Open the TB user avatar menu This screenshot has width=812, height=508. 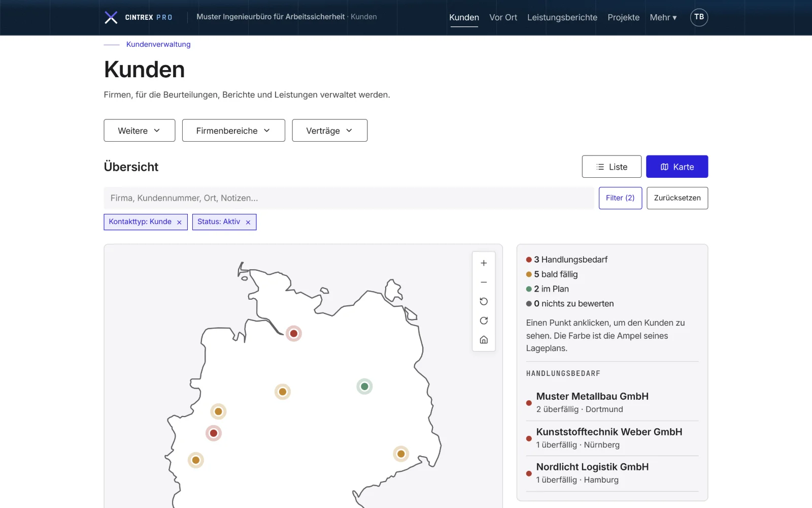[x=699, y=17]
